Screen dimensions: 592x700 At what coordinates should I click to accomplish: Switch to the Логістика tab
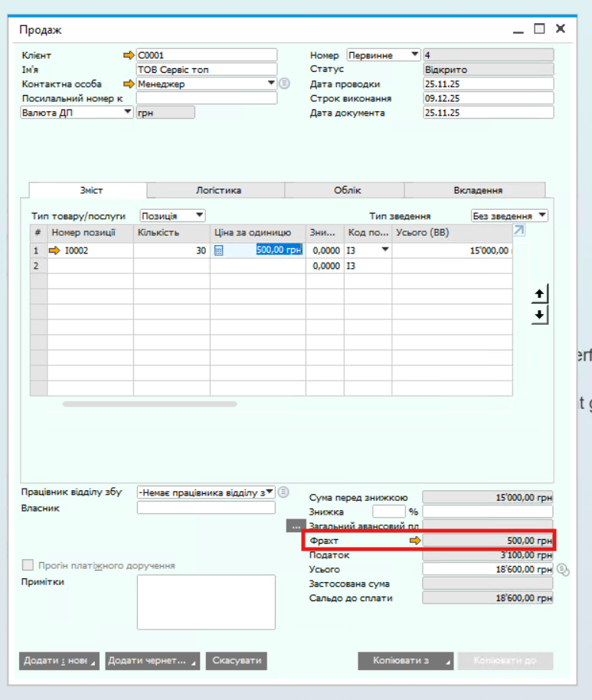click(x=216, y=191)
